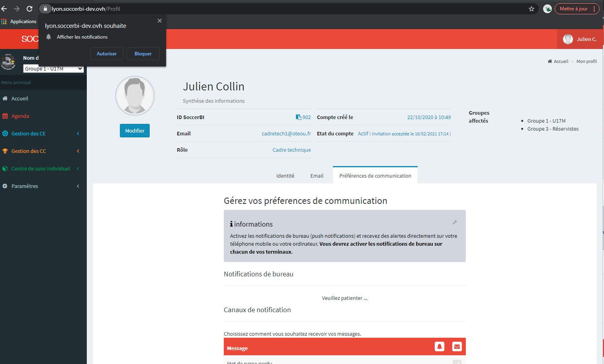Click the Actif account status text

[363, 133]
